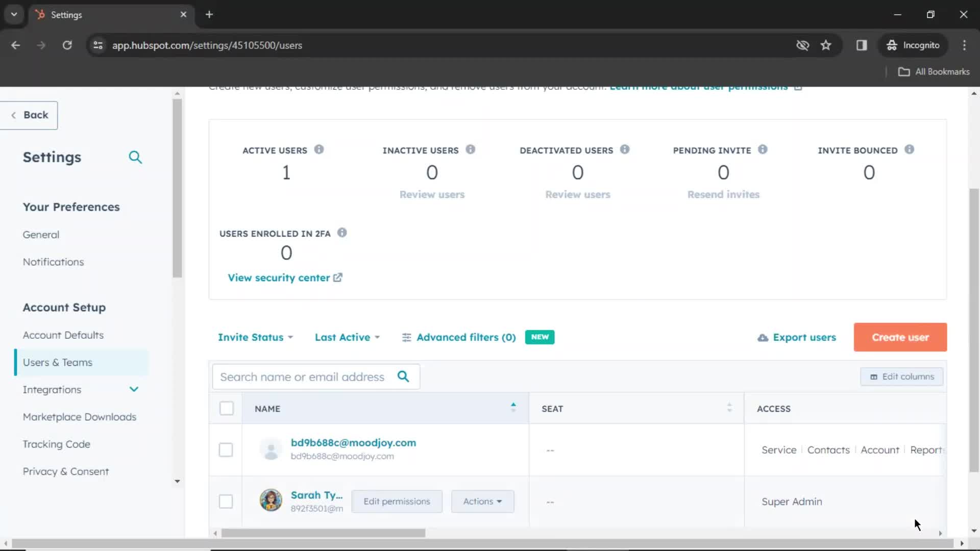Click the Edit columns icon button

(x=873, y=377)
